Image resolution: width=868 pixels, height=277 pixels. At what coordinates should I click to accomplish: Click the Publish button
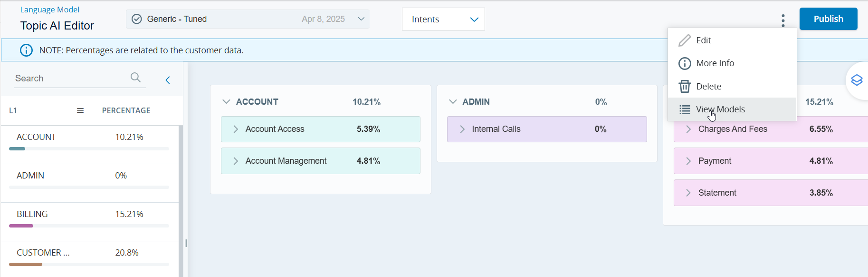pyautogui.click(x=828, y=19)
